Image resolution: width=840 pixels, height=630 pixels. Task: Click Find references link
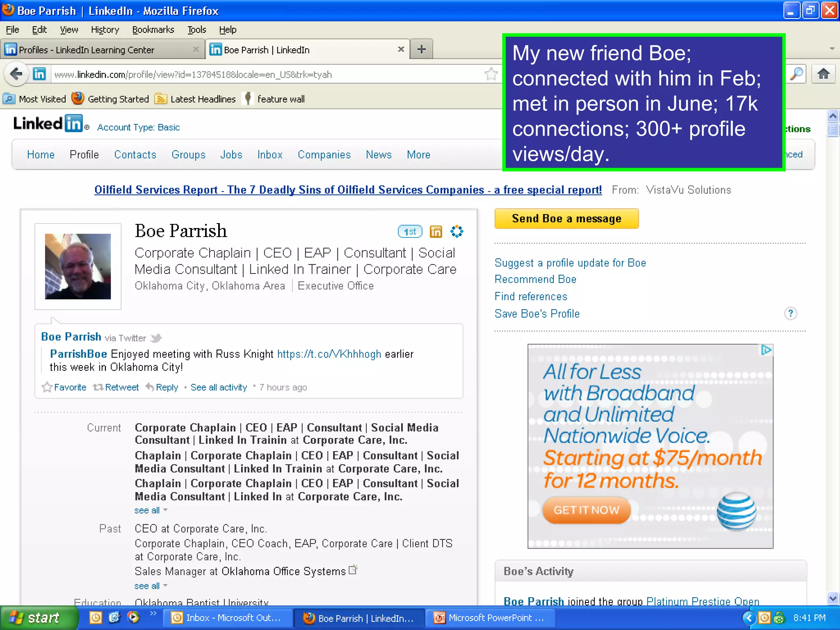click(531, 296)
